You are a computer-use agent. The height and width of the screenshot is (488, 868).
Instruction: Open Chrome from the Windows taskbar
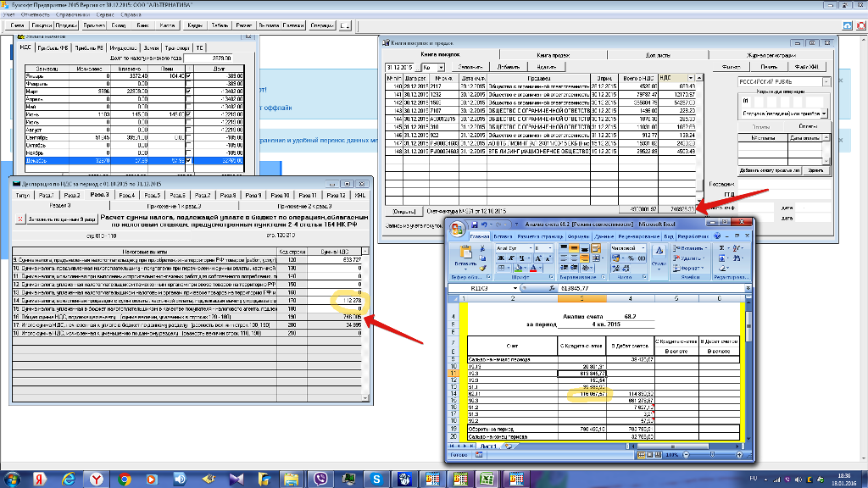tap(125, 479)
